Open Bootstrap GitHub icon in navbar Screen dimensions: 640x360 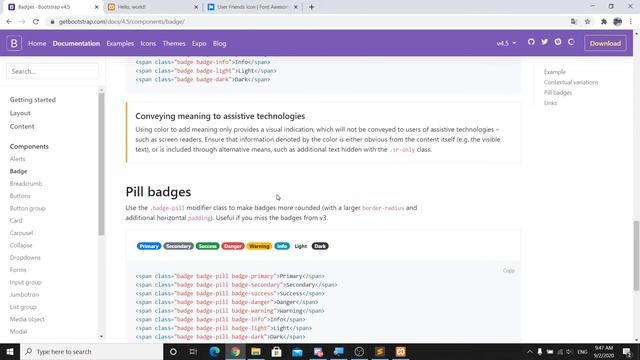point(531,42)
